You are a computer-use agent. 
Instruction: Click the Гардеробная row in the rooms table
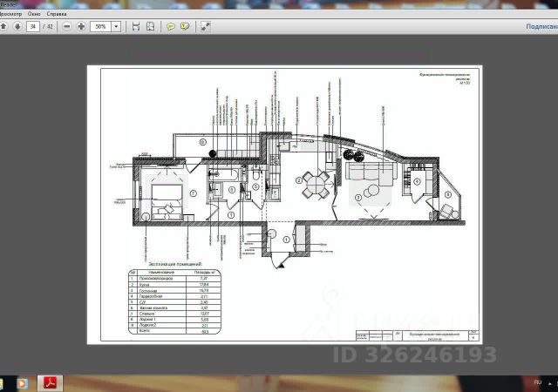tap(174, 296)
